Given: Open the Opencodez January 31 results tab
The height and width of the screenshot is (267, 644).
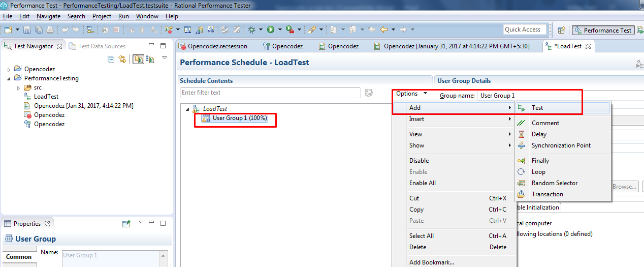Looking at the screenshot, I should pos(452,46).
